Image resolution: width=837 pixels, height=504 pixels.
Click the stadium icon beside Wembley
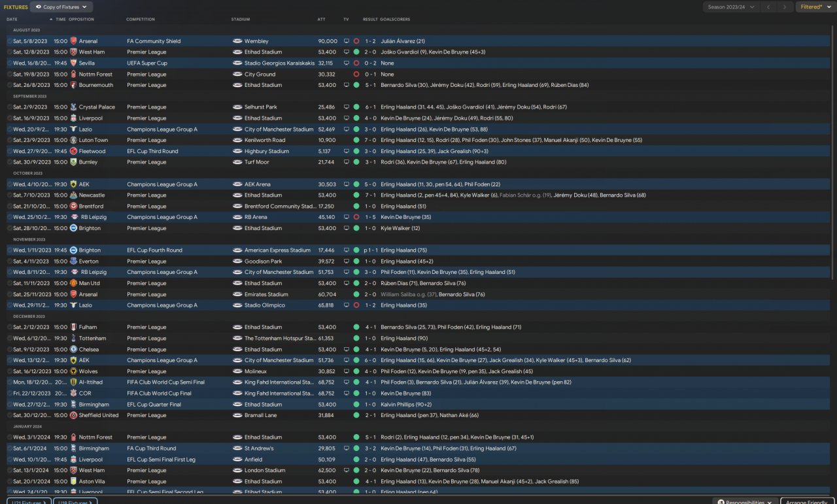click(237, 41)
